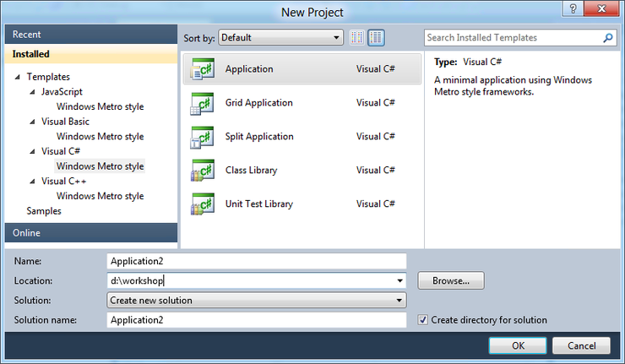
Task: Select the Split Application template name
Action: click(259, 137)
